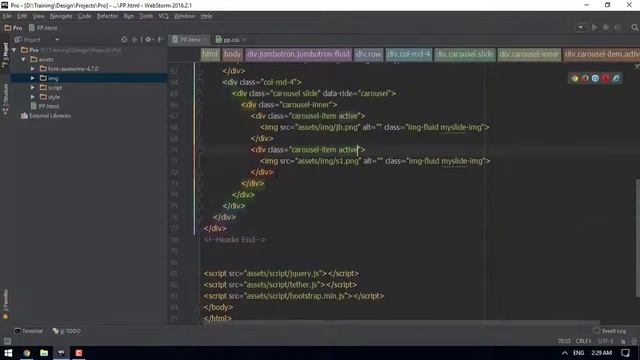640x360 pixels.
Task: Close the pp.css editor tab
Action: tap(244, 40)
